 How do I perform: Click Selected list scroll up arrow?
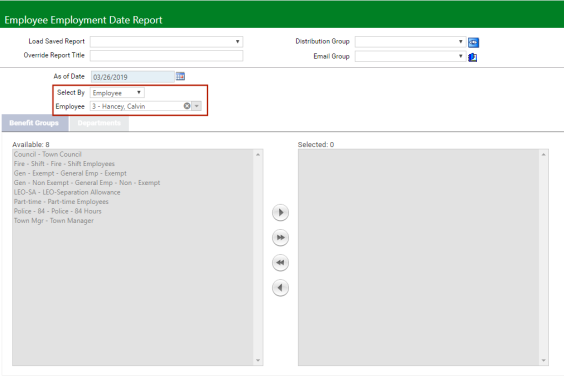coord(543,154)
